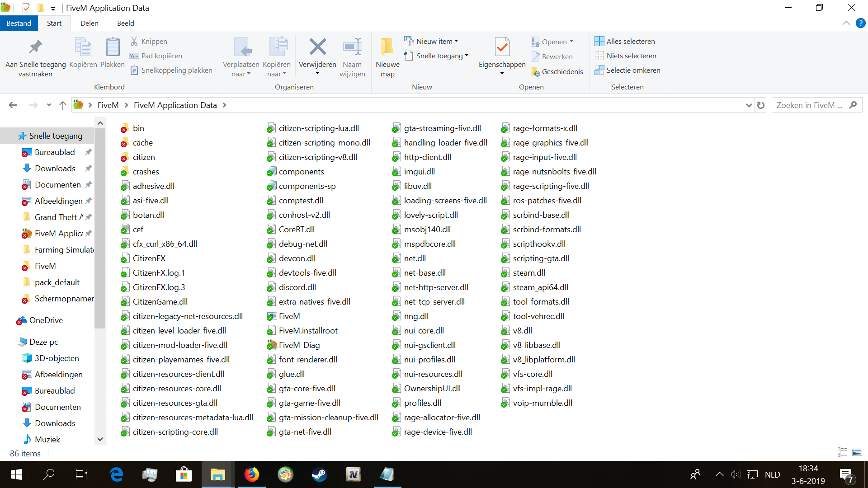Click the Zoeken in FiveM search box

(x=809, y=105)
